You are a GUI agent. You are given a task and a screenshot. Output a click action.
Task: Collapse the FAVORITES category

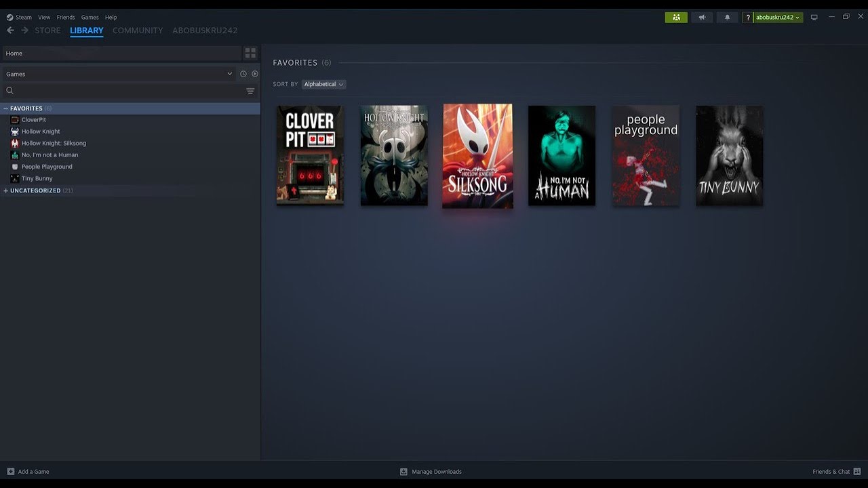(x=5, y=108)
